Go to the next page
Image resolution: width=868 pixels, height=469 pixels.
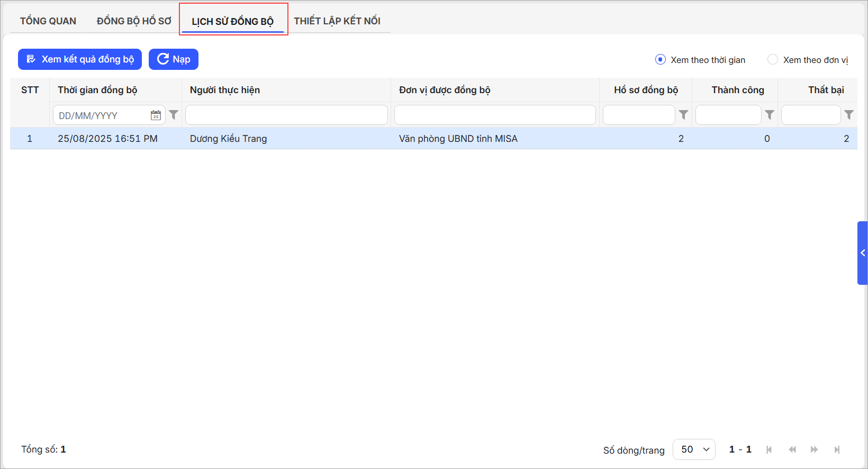click(x=814, y=449)
